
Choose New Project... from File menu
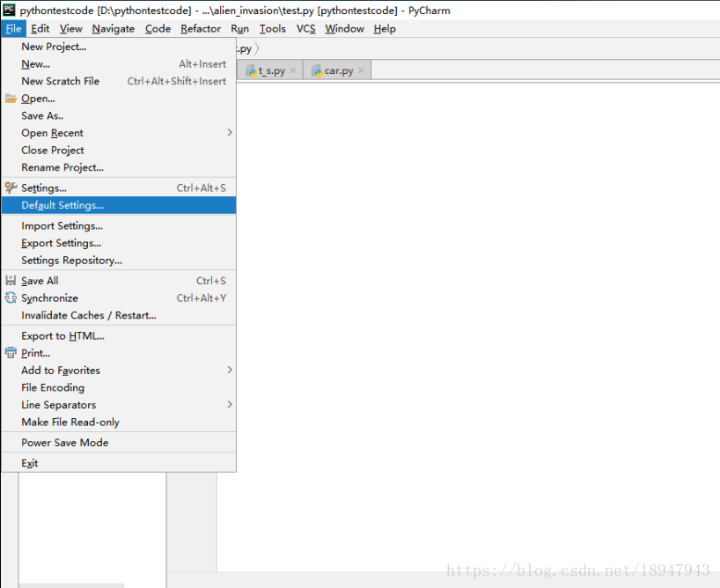[x=119, y=47]
